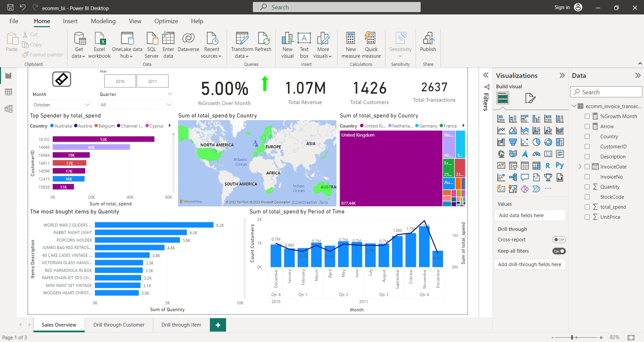
Task: Click the OpenStreetMap link on the map
Action: 305,202
